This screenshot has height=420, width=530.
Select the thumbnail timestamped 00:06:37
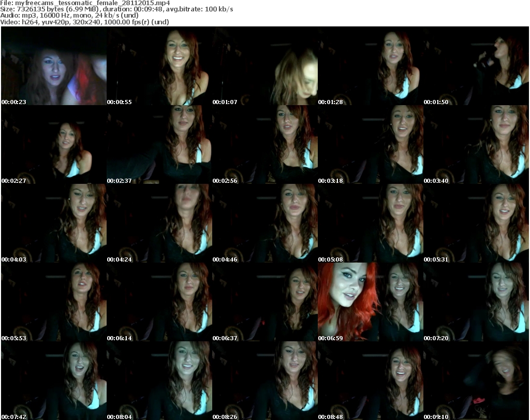265,301
